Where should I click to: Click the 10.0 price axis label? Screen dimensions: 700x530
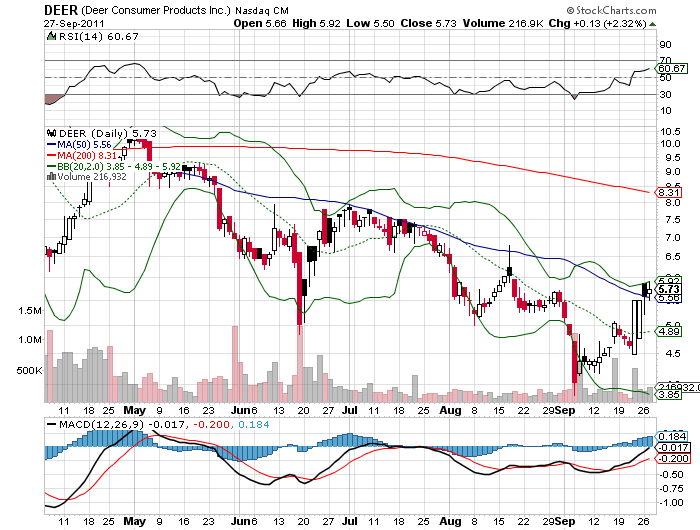pyautogui.click(x=670, y=143)
